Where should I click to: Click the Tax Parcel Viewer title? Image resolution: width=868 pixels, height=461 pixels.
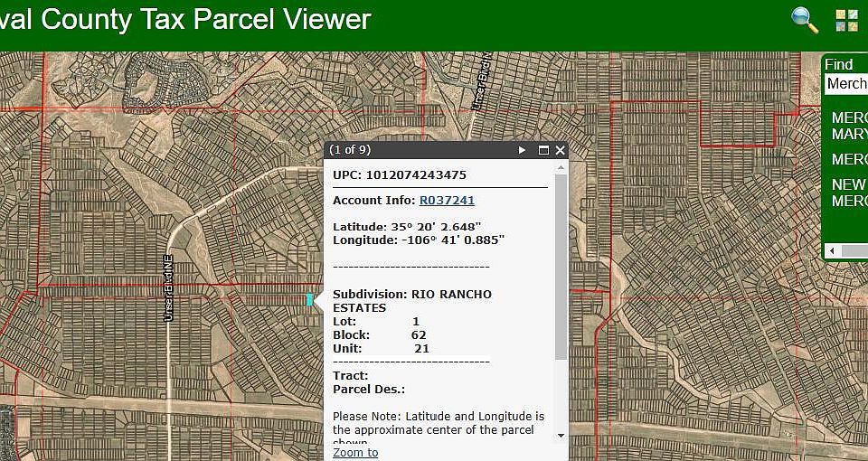[x=185, y=20]
